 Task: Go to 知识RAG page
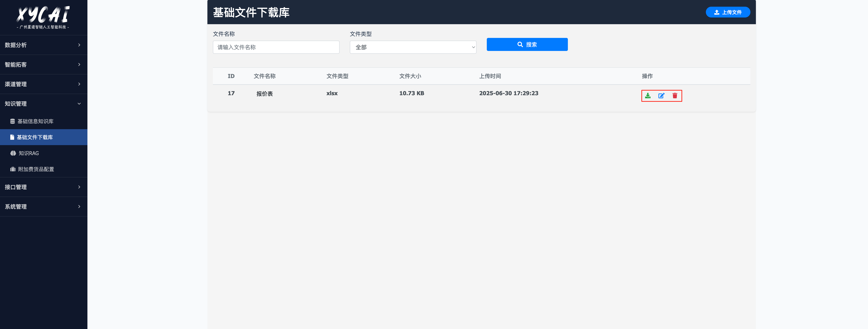pyautogui.click(x=44, y=153)
